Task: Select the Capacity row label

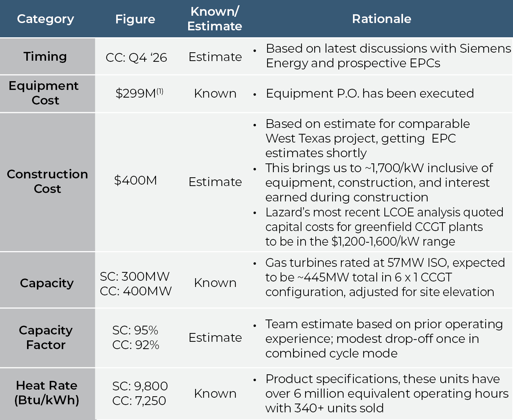Action: point(47,283)
